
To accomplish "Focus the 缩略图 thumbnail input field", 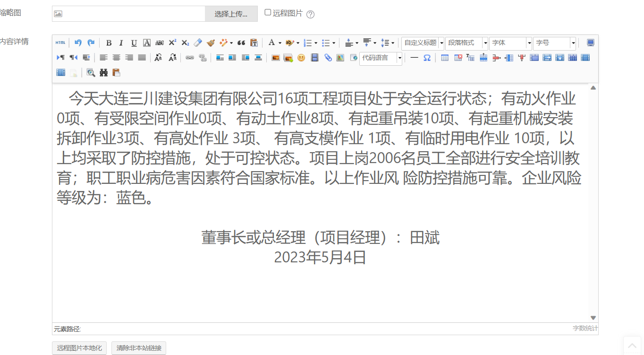I will [x=128, y=14].
